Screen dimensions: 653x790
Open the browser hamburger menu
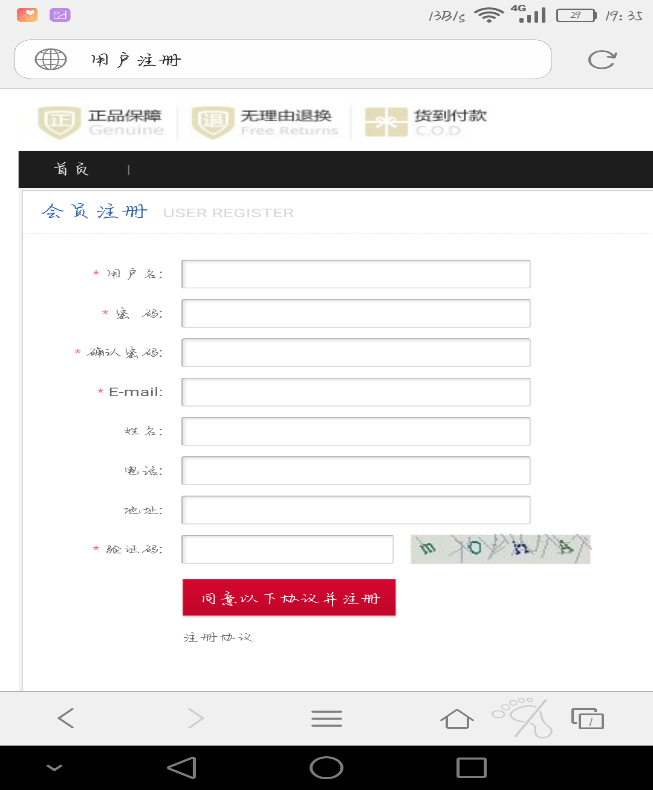326,718
